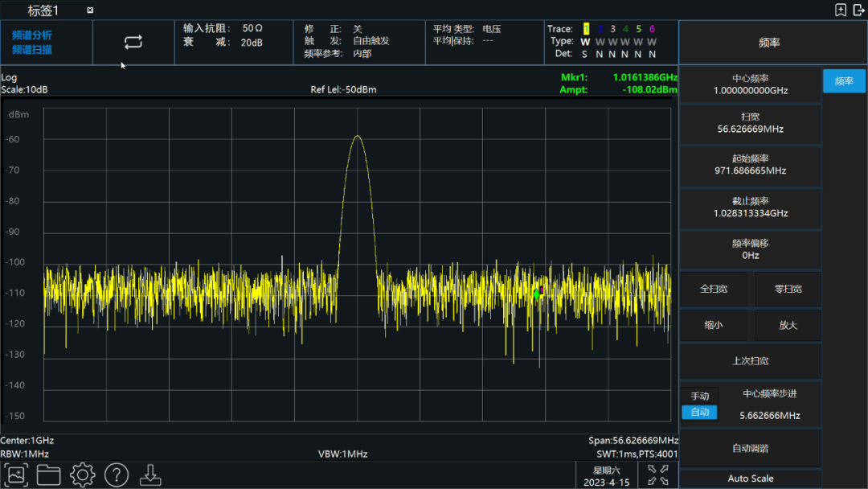Viewport: 868px width, 489px height.
Task: Switch step mode to 手动
Action: click(x=700, y=396)
